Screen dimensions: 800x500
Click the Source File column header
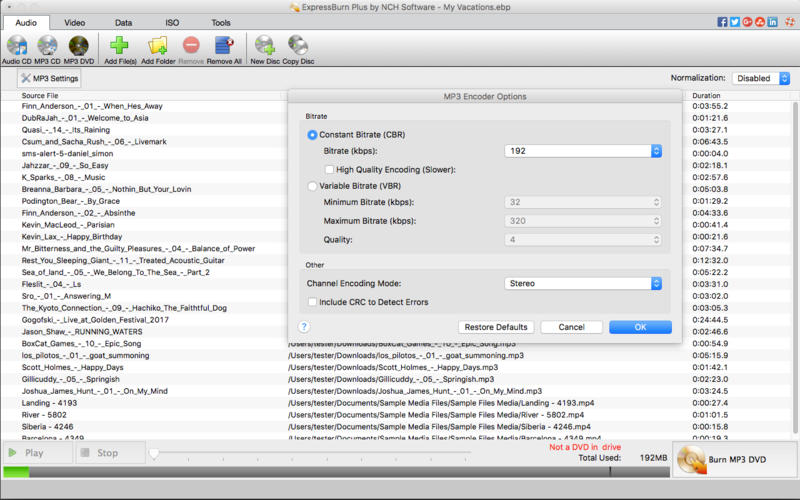[40, 95]
